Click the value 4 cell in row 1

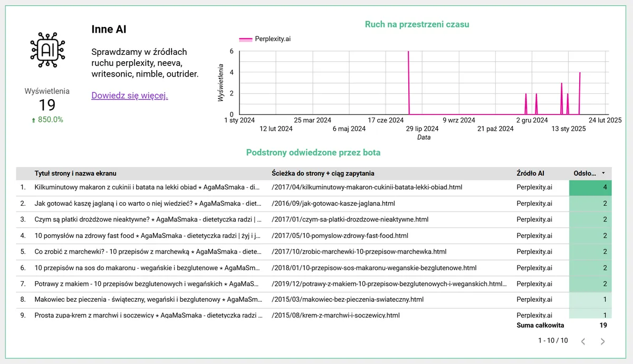pyautogui.click(x=590, y=187)
